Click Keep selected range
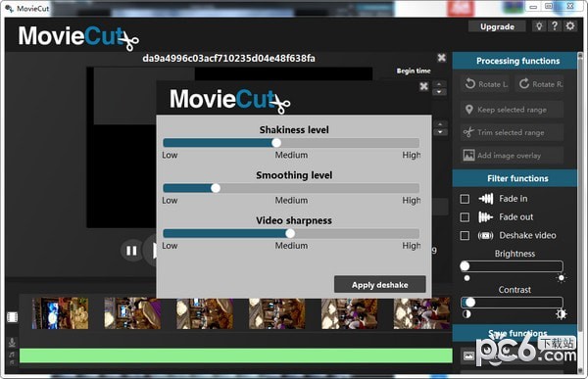Screen dimensions: 588x379 click(512, 110)
